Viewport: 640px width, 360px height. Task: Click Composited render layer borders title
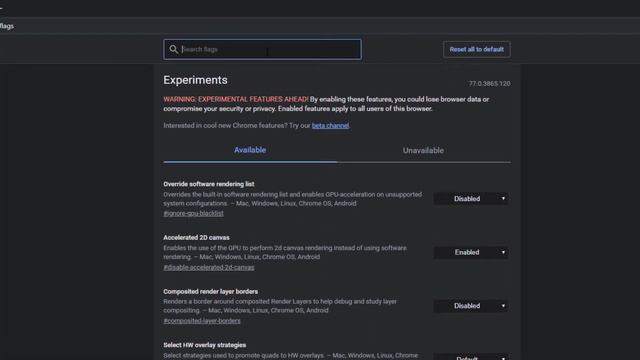[x=211, y=291]
